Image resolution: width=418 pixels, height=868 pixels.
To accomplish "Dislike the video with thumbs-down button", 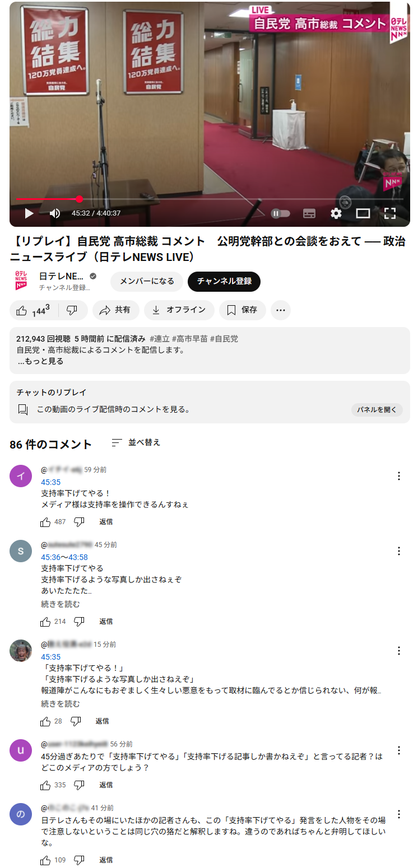I will click(72, 310).
